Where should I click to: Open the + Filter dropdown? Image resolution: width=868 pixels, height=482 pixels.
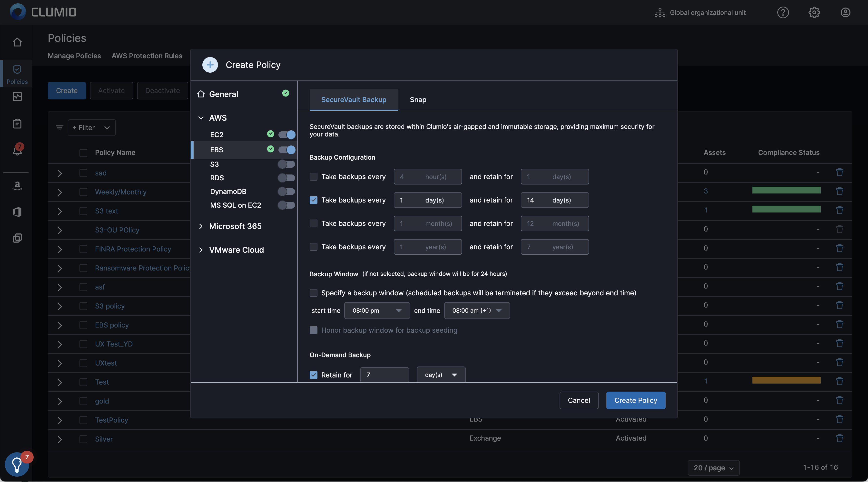click(x=92, y=128)
